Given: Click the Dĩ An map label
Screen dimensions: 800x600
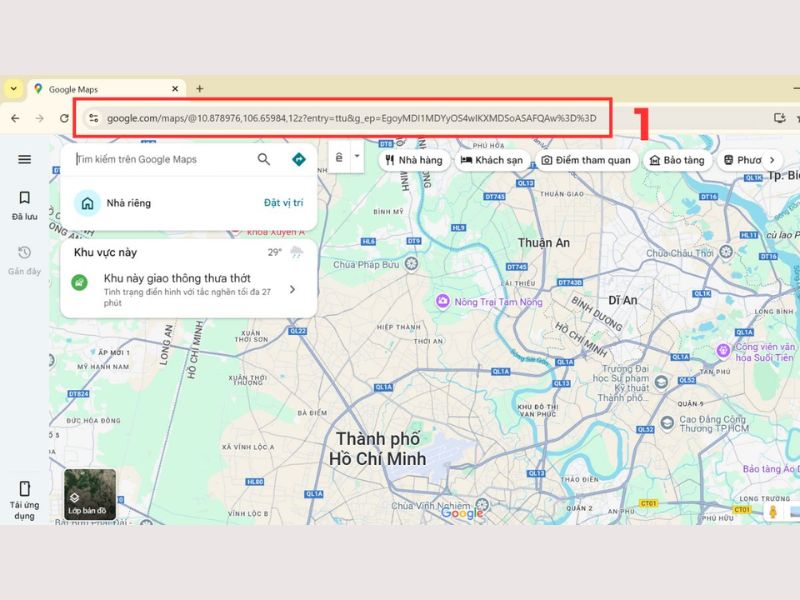Looking at the screenshot, I should 622,301.
